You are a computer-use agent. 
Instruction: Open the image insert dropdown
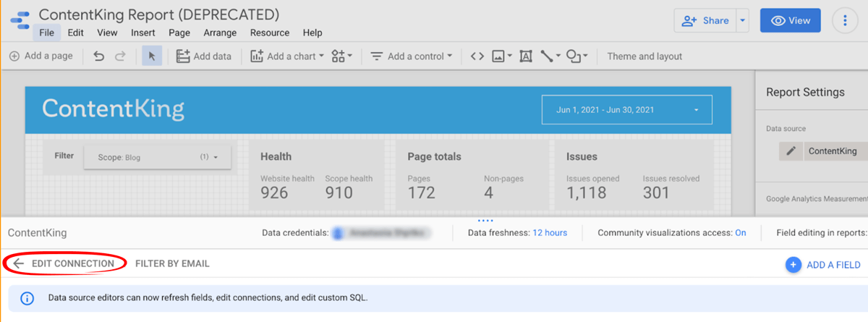coord(502,56)
